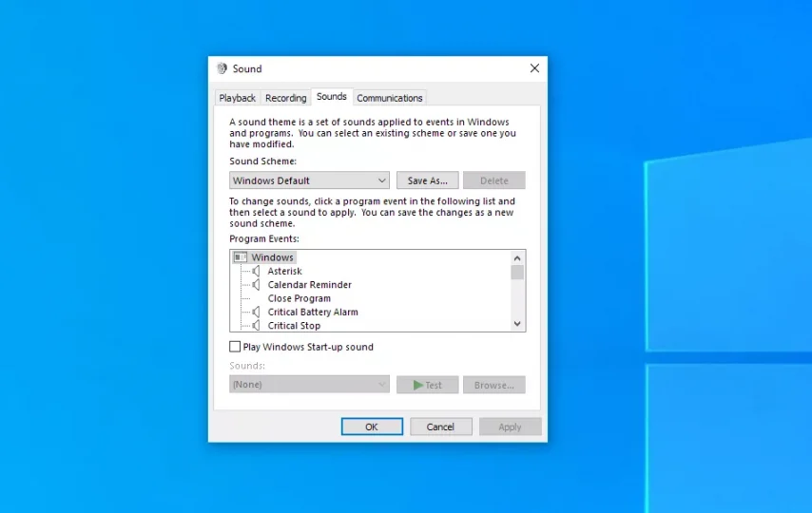The width and height of the screenshot is (812, 513).
Task: Click the events list scroll down arrow
Action: [x=517, y=324]
